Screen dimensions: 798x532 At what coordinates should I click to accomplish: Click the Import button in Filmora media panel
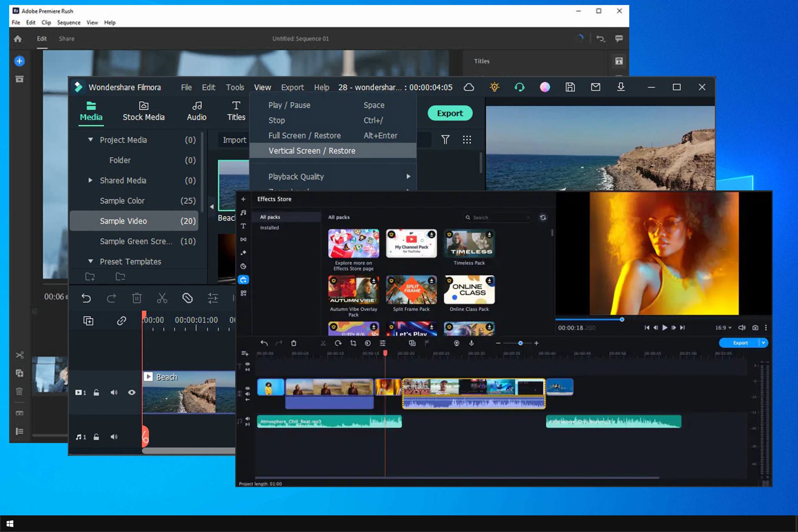(x=234, y=140)
